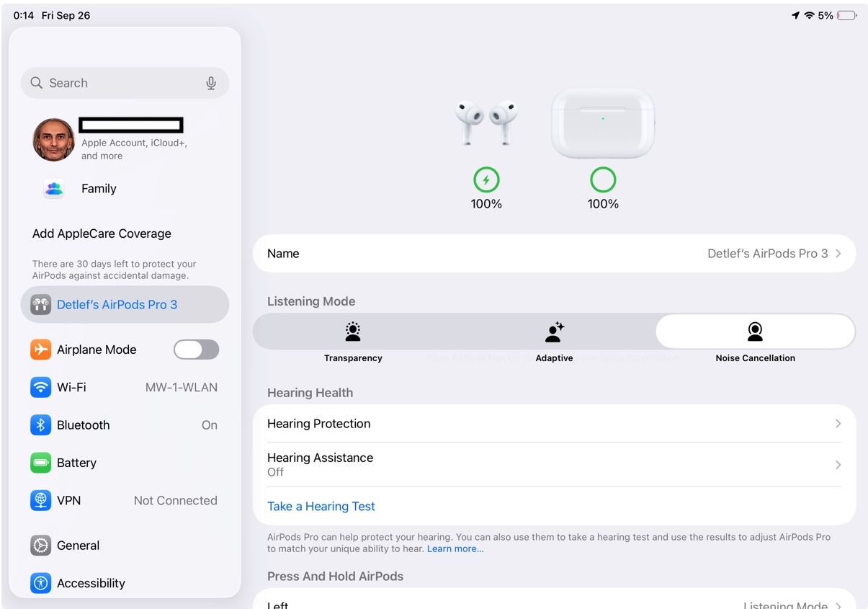The height and width of the screenshot is (609, 868).
Task: Tap Bluetooth On status text
Action: click(x=210, y=425)
